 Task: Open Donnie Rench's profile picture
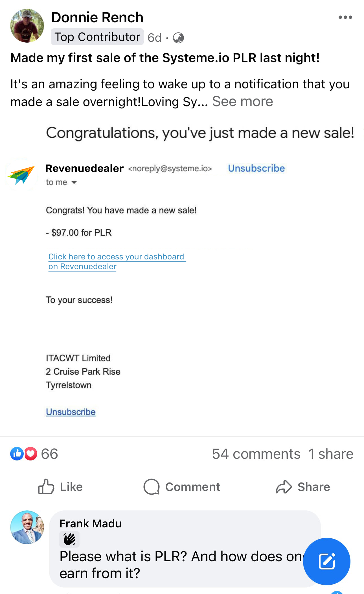[x=27, y=26]
